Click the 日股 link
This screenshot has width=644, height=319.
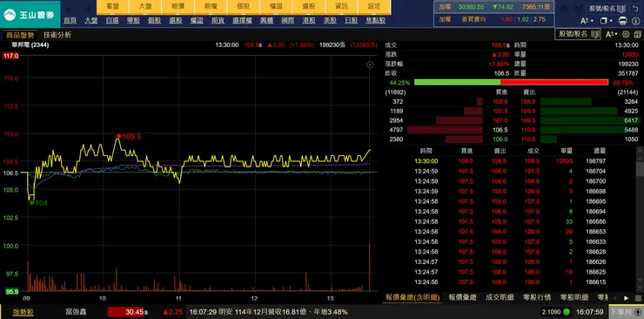tap(351, 21)
